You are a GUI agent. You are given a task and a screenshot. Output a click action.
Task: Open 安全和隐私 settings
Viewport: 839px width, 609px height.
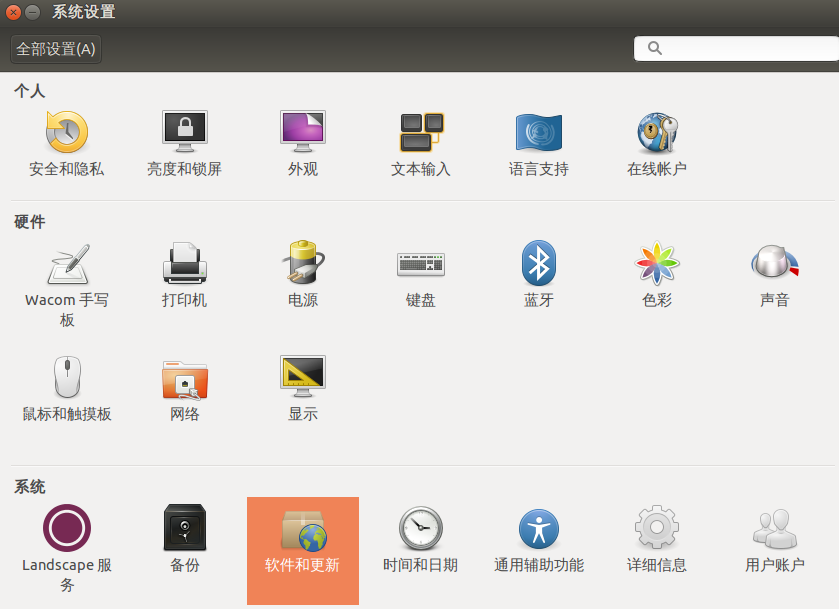pyautogui.click(x=66, y=143)
